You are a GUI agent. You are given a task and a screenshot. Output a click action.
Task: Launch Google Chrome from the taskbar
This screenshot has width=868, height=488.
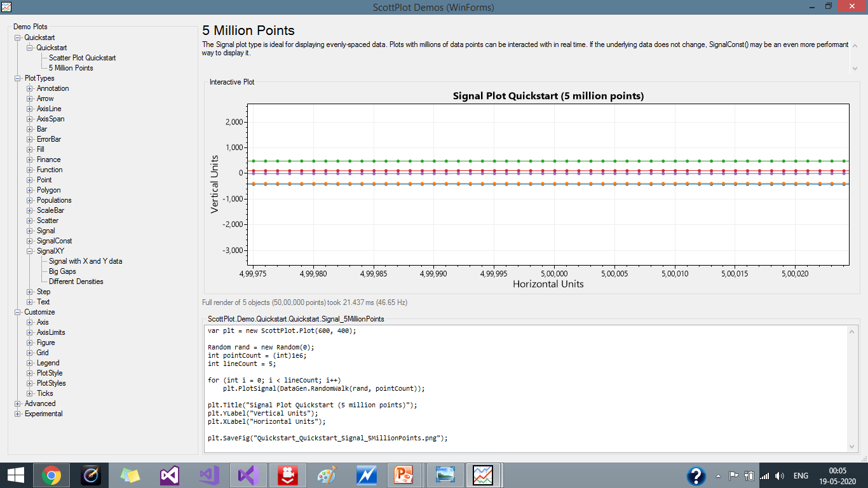click(x=51, y=475)
